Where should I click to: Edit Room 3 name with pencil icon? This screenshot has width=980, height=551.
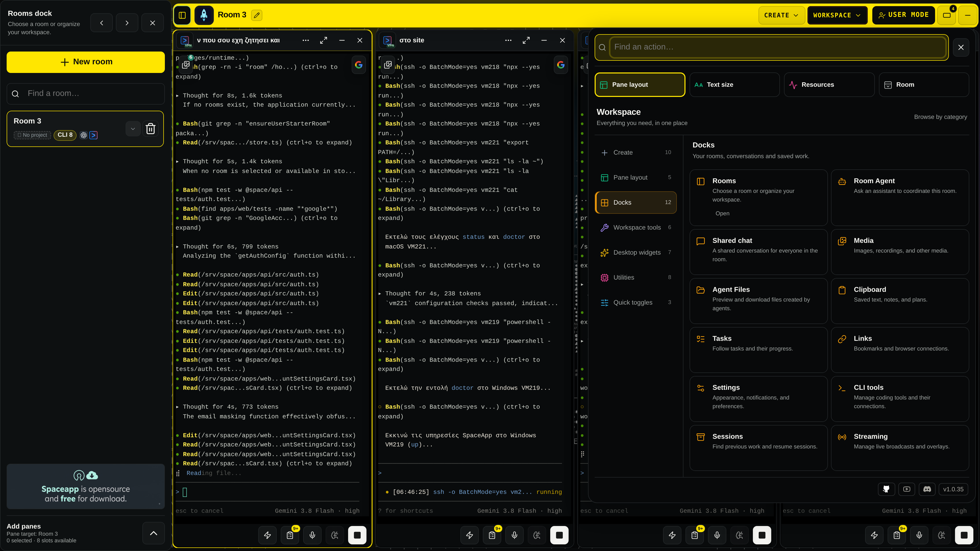coord(257,15)
